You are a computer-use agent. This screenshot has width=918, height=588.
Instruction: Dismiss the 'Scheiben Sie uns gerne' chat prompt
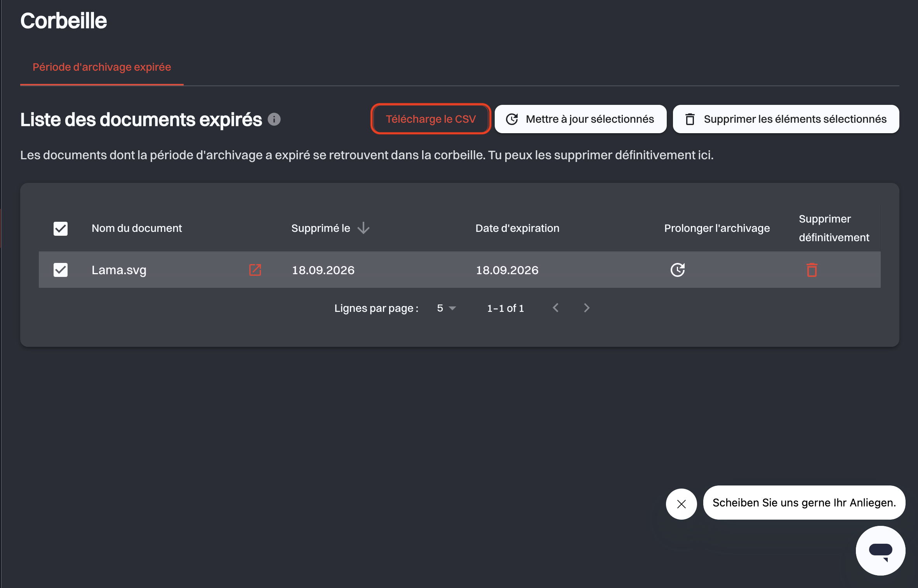(x=682, y=504)
